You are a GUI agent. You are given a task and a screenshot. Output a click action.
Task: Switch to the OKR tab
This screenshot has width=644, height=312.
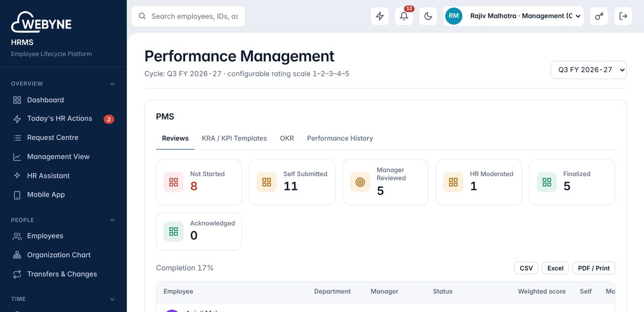(x=287, y=139)
